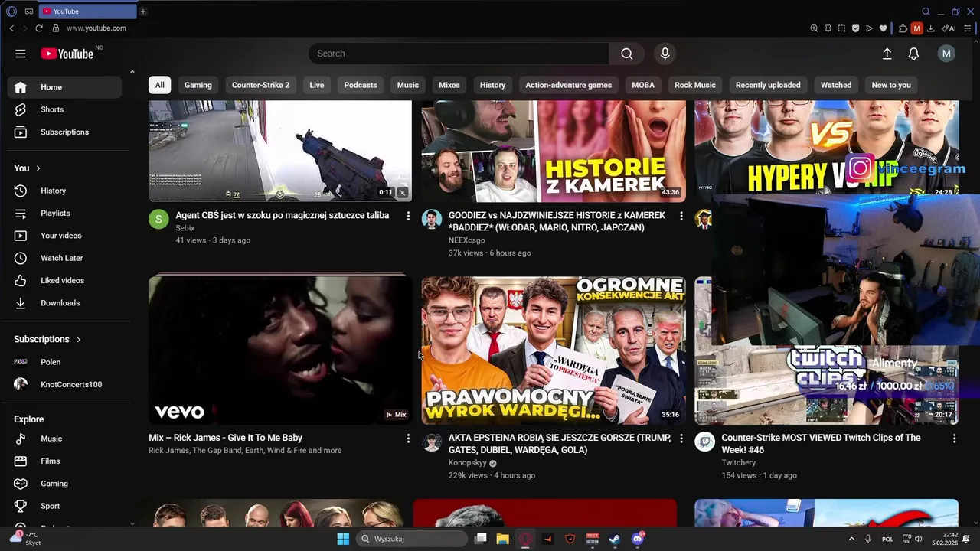Open the ad blocker shield icon
Screen dimensions: 980x551
coord(855,28)
